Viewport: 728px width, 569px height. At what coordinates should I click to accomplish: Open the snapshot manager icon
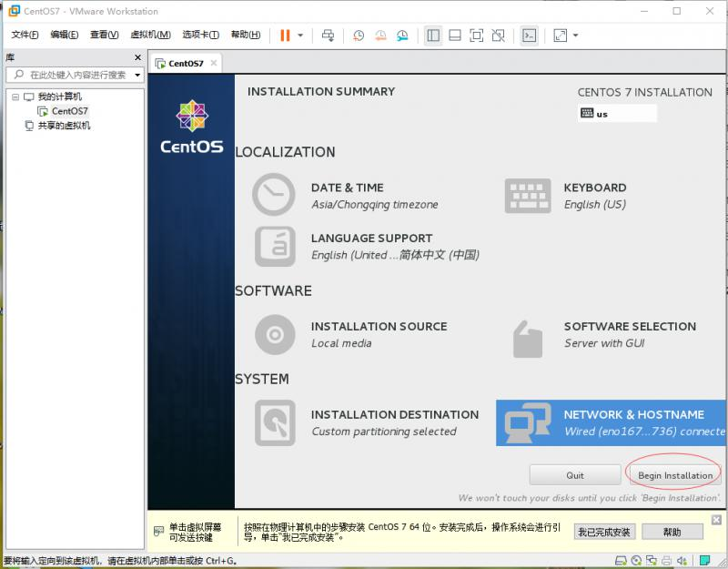[x=403, y=36]
